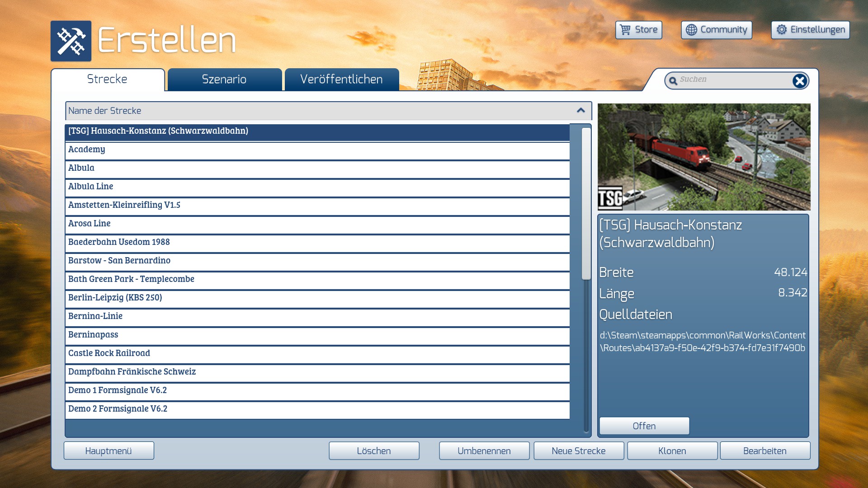Click the Einstellungen gear icon
Image resolution: width=868 pixels, height=488 pixels.
pos(782,30)
